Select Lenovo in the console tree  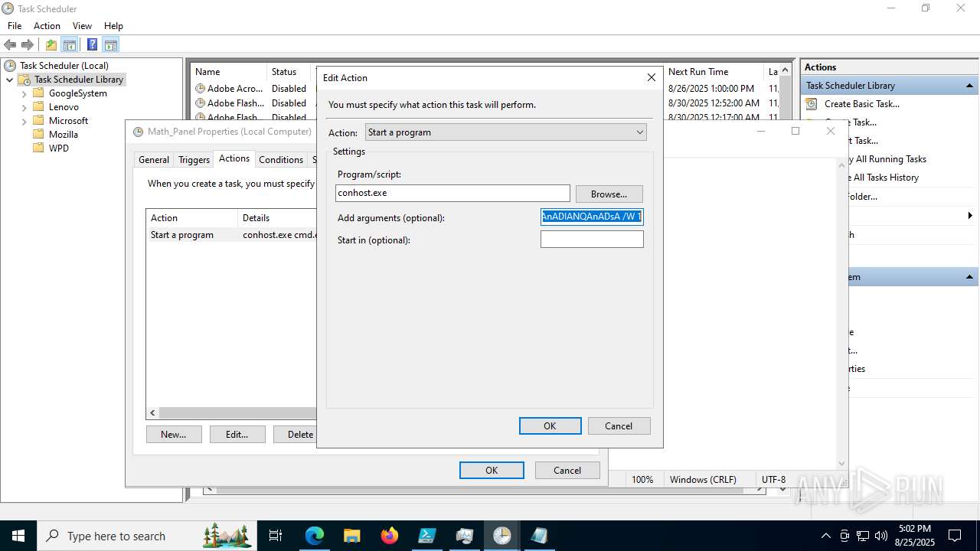(64, 107)
